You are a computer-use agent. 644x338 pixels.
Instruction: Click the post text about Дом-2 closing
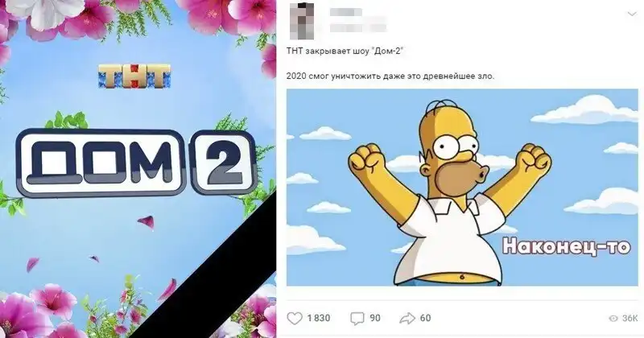pos(345,52)
